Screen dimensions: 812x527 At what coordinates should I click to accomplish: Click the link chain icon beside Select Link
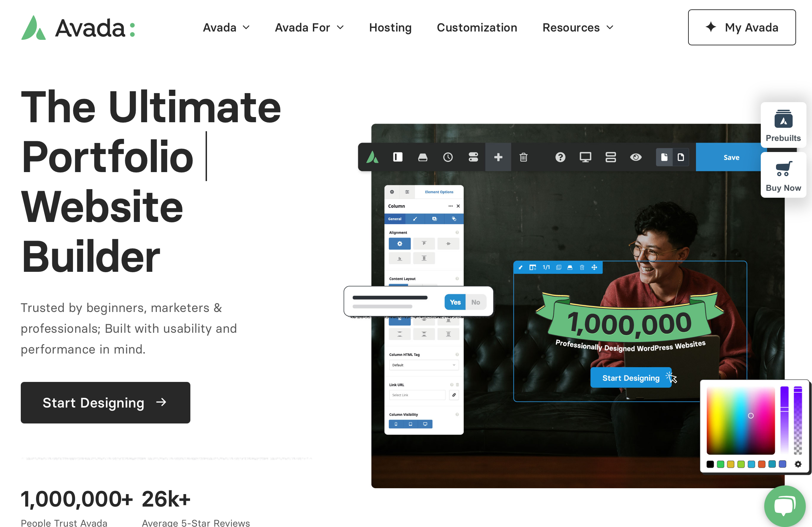click(x=454, y=395)
